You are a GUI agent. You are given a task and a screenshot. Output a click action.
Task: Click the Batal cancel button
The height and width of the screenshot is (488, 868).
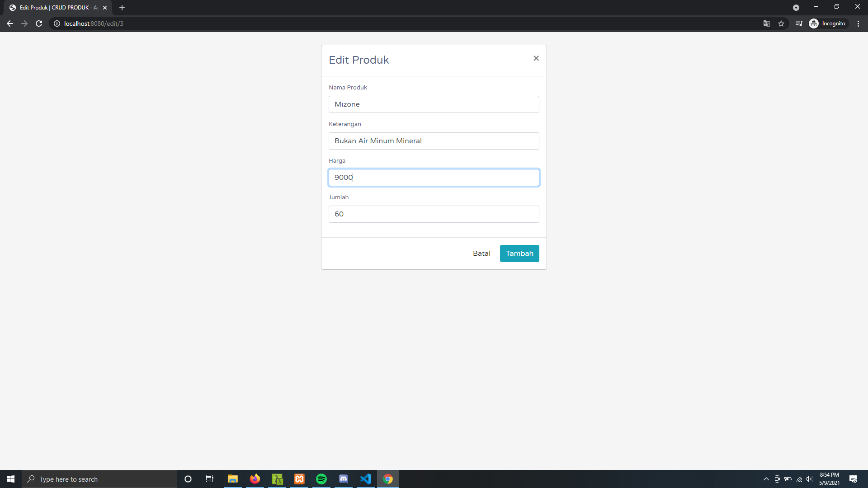(481, 253)
